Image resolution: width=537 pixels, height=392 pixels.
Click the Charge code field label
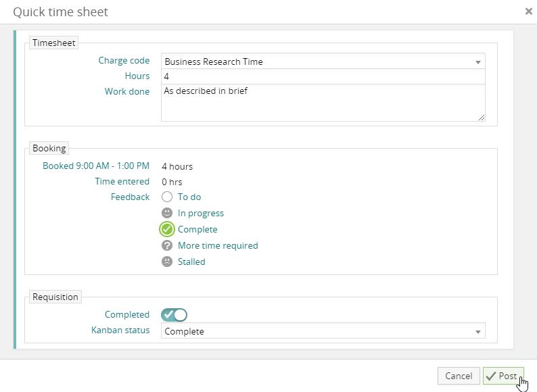(x=124, y=60)
